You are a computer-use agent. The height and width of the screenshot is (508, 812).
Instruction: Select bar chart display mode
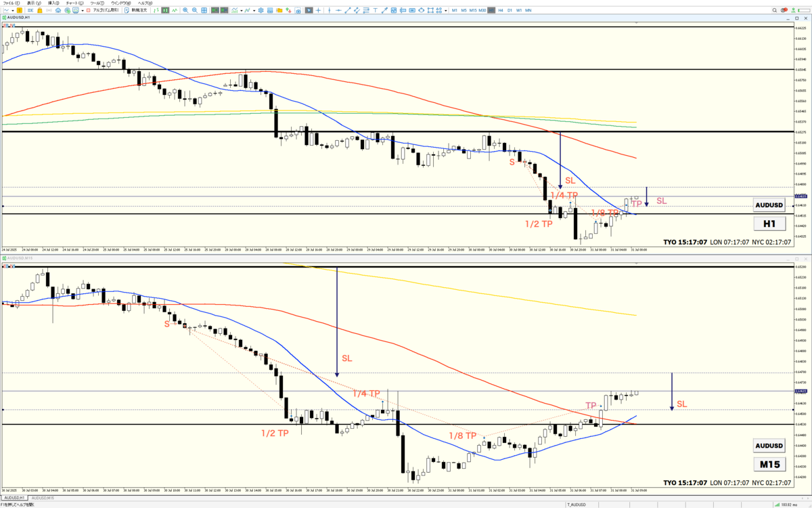click(156, 11)
